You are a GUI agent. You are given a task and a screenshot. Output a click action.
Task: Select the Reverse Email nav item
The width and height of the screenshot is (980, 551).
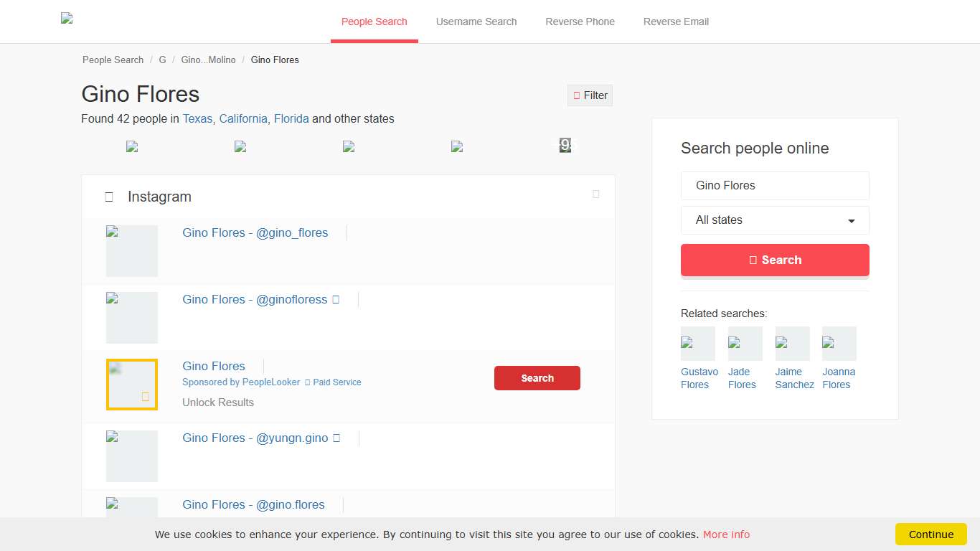(675, 22)
